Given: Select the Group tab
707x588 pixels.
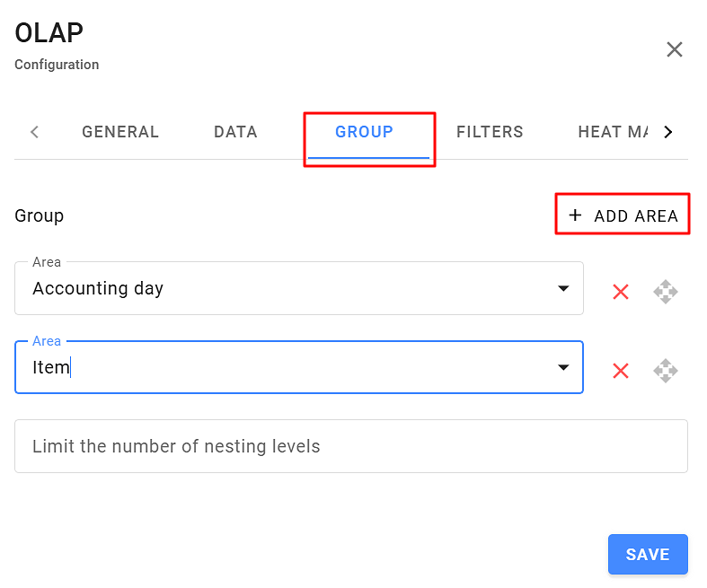Looking at the screenshot, I should (364, 132).
